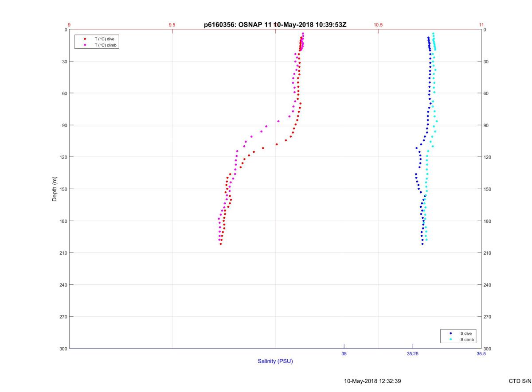Select the 'T (°C) climb' legend entry
Image resolution: width=532 pixels, height=392 pixels.
point(106,45)
